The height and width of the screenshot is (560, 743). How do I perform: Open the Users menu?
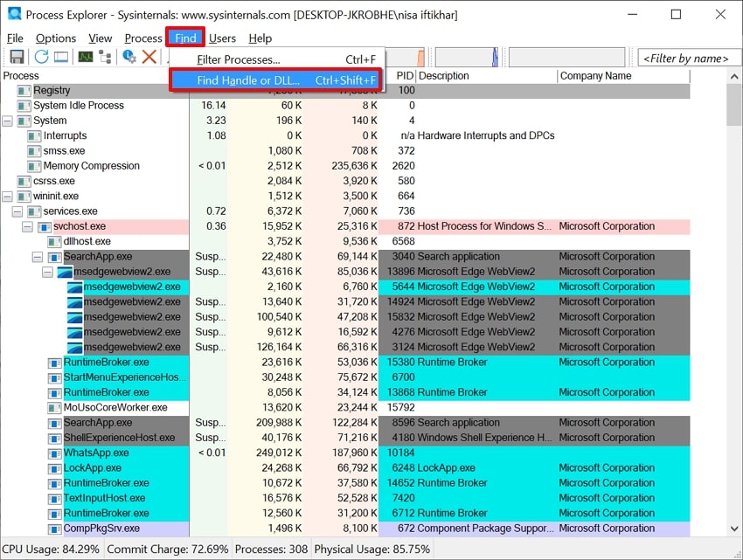(222, 38)
